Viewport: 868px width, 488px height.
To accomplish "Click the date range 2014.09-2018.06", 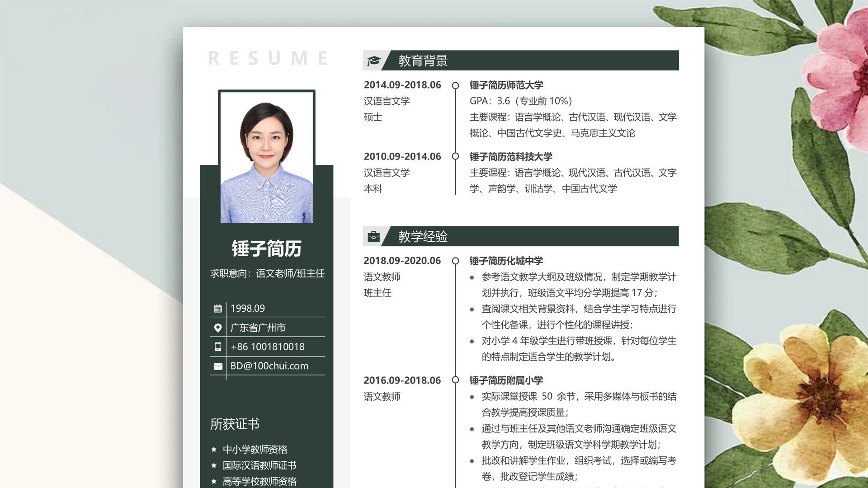I will [x=402, y=85].
